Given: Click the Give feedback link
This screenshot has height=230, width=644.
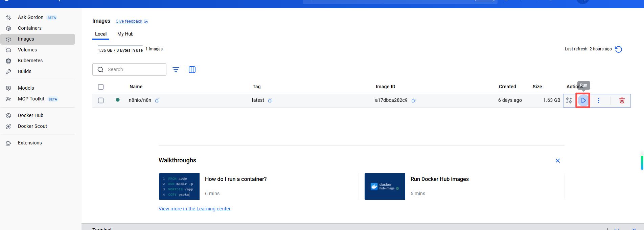Looking at the screenshot, I should (x=132, y=21).
